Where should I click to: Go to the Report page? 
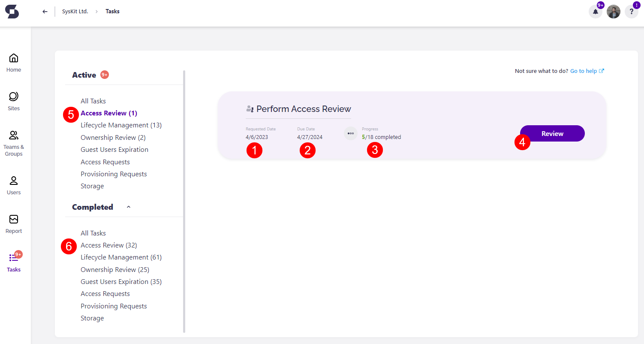[13, 224]
